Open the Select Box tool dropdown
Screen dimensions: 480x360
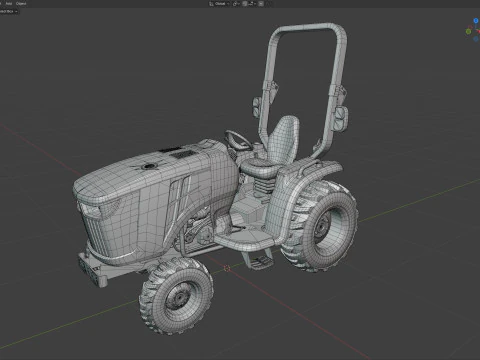tap(9, 11)
